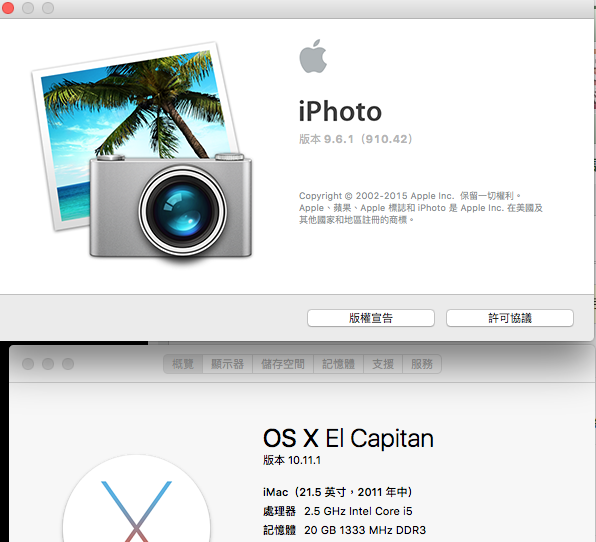This screenshot has width=596, height=542.
Task: Click the 記憶體 label beside 20 GB
Action: [x=279, y=530]
